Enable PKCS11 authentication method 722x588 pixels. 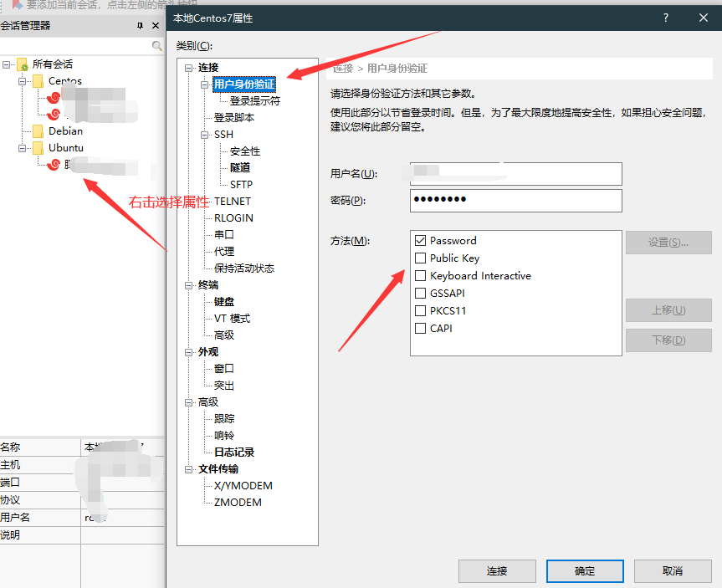click(x=420, y=310)
